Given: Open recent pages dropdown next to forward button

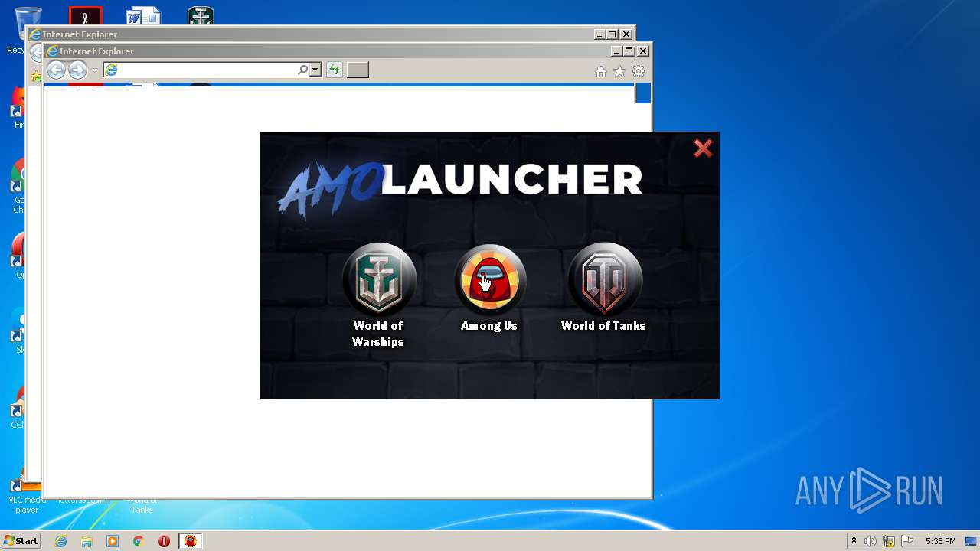Looking at the screenshot, I should pos(94,70).
